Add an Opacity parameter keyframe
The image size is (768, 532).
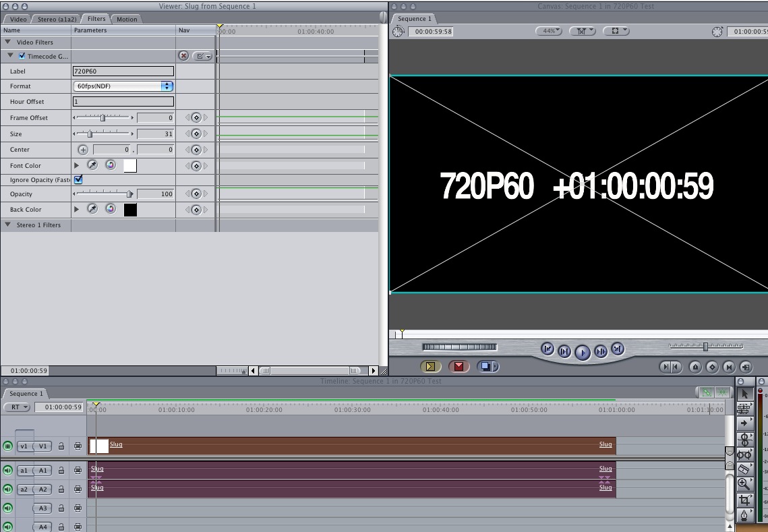click(196, 194)
